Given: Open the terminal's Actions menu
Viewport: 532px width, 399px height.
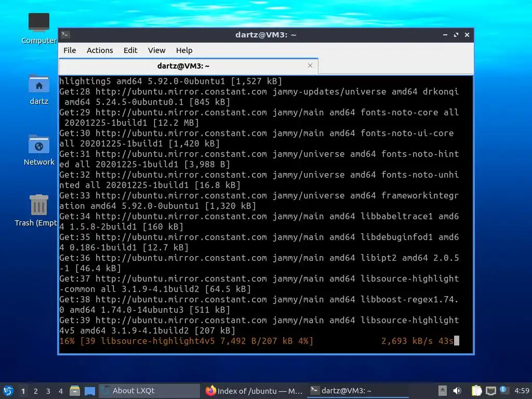Looking at the screenshot, I should [x=100, y=50].
